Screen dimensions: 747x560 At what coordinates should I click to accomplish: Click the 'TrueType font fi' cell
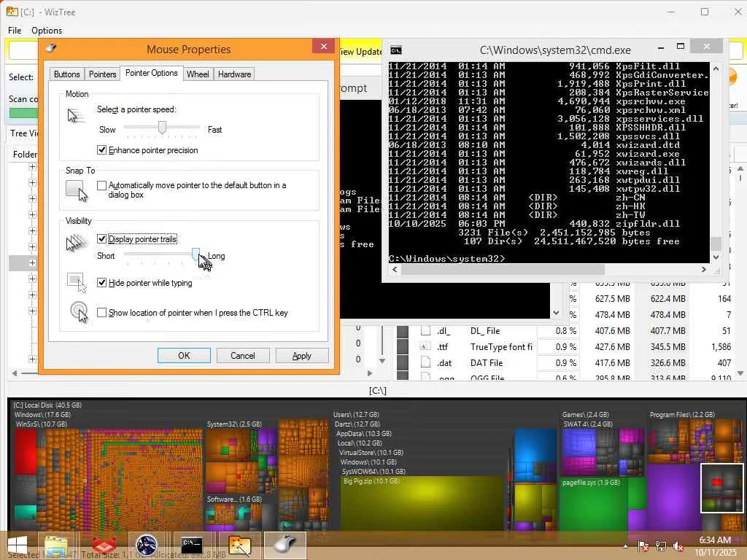(501, 346)
